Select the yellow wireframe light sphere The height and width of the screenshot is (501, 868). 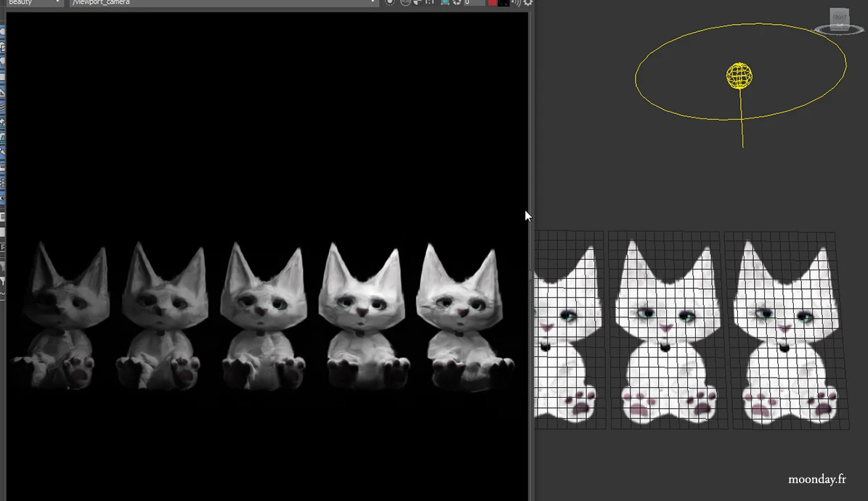[739, 76]
